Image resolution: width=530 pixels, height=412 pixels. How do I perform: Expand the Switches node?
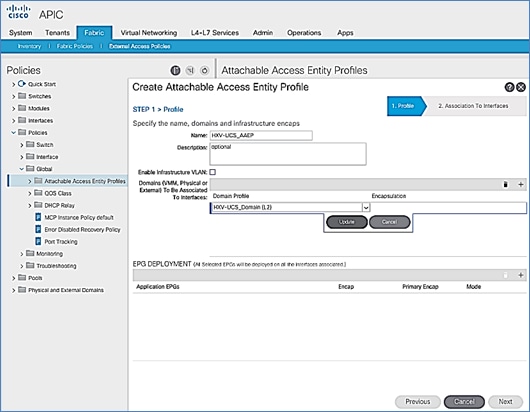tap(14, 96)
